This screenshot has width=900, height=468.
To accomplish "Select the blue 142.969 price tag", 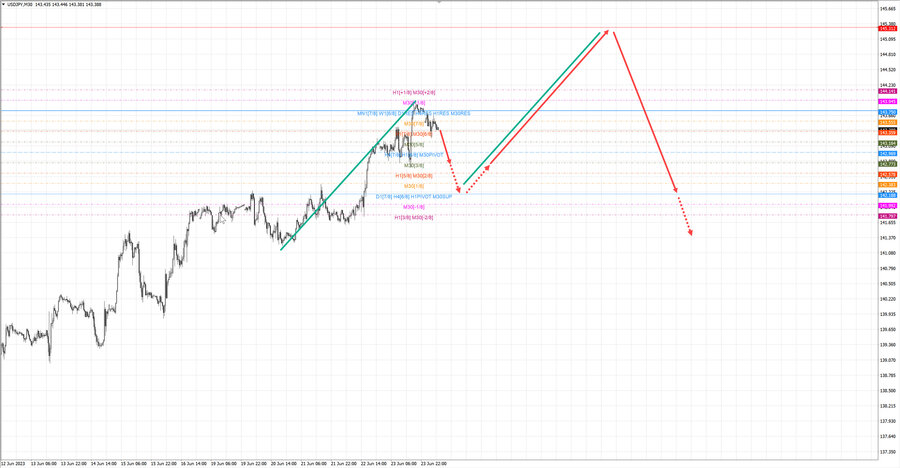I will (x=888, y=153).
